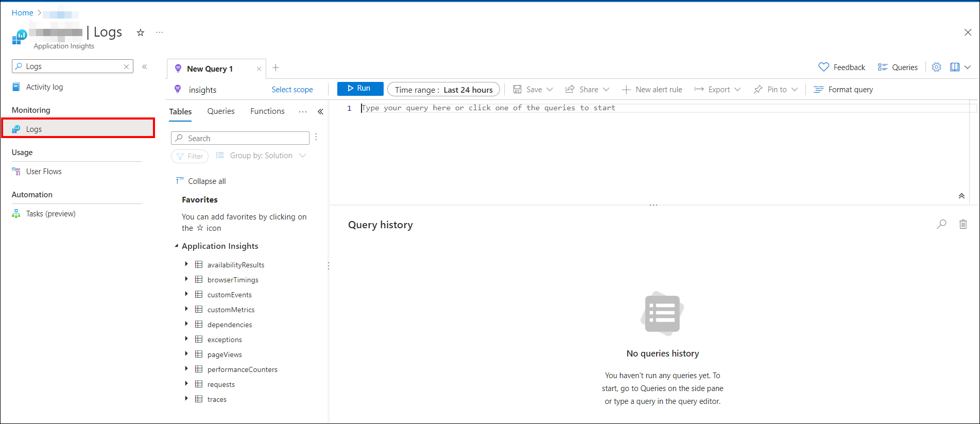
Task: Open Export dropdown chevron
Action: coord(737,90)
